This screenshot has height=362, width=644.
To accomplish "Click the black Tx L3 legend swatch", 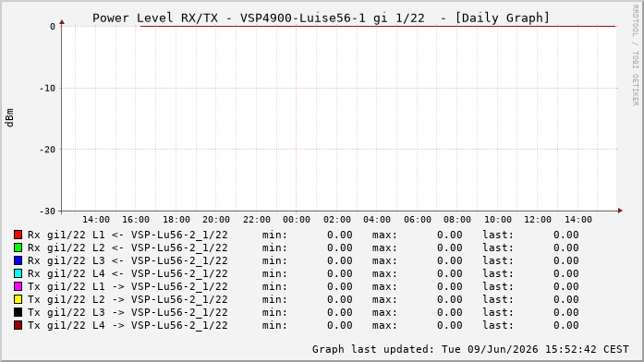I will pyautogui.click(x=18, y=312).
